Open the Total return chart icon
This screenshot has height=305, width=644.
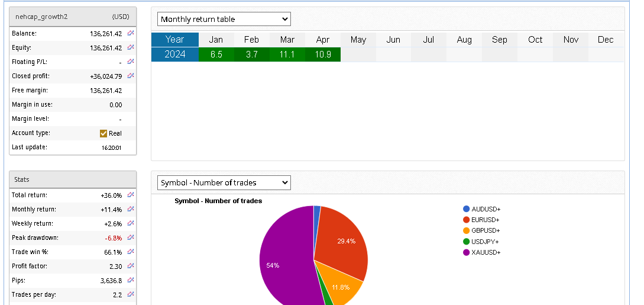131,195
